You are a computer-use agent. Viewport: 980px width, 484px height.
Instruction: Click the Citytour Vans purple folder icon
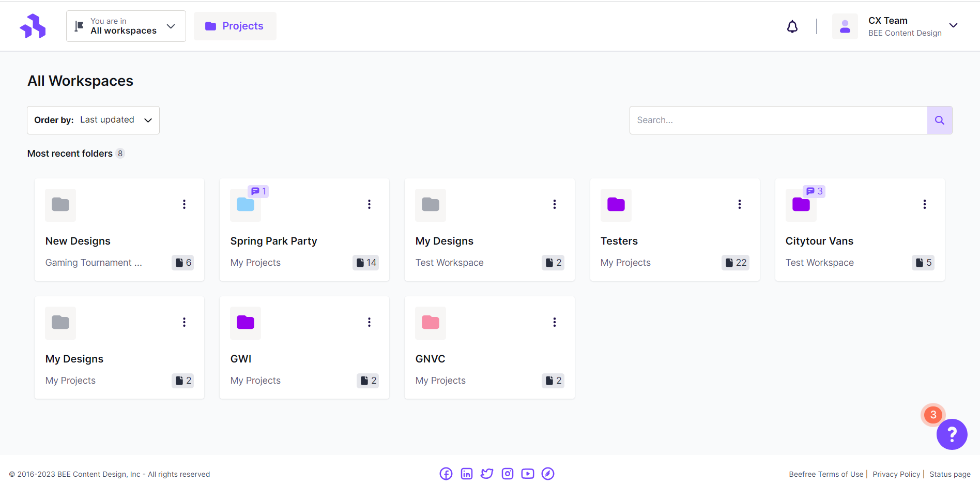(x=801, y=205)
